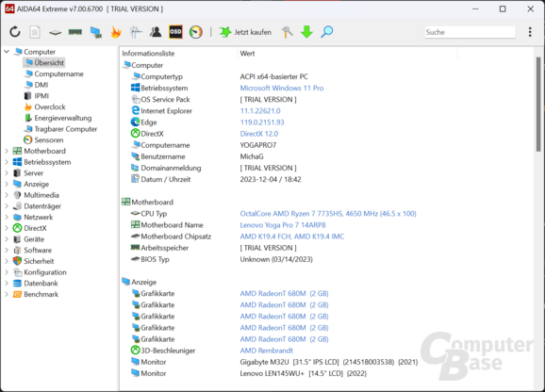The image size is (545, 392).
Task: Open the preferences tools icon
Action: 287,32
